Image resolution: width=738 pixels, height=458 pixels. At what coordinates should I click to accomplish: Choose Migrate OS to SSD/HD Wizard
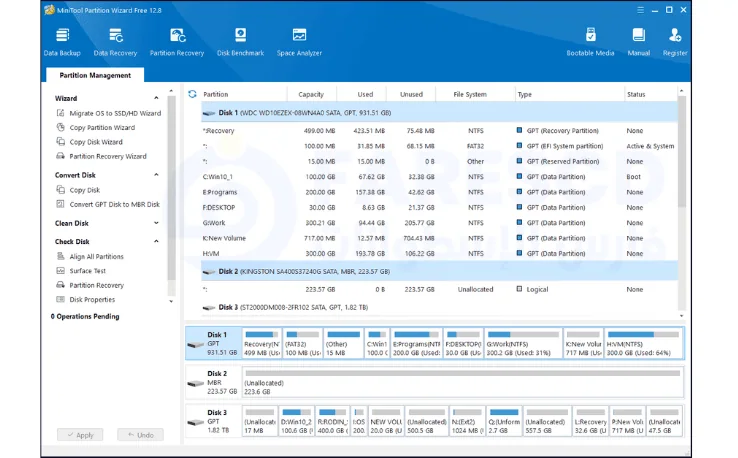point(115,113)
